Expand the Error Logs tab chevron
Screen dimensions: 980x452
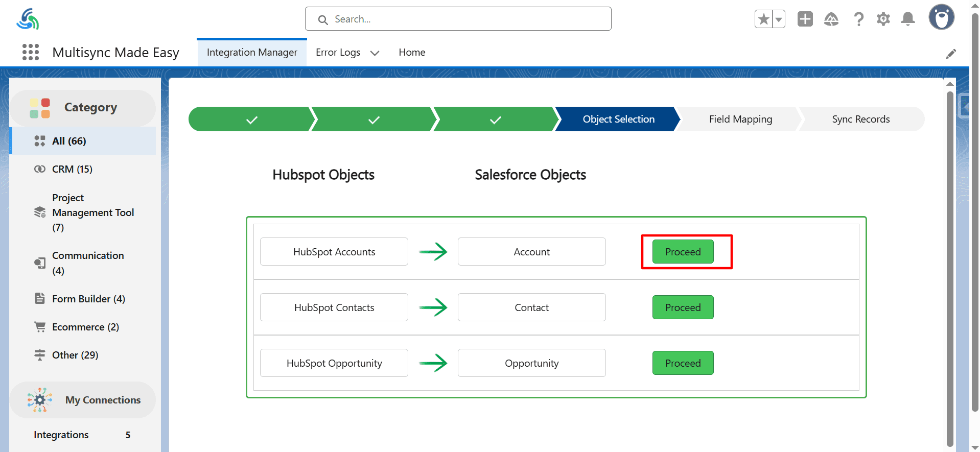(375, 53)
